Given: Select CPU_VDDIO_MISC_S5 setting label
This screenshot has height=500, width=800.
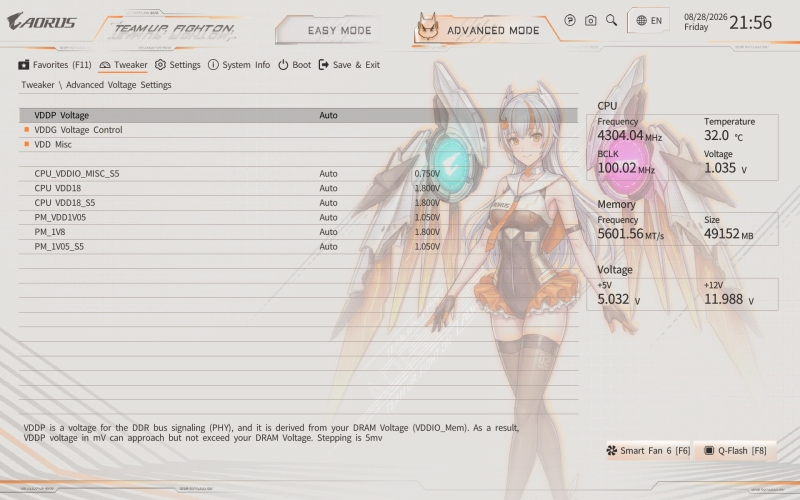Looking at the screenshot, I should coord(77,173).
